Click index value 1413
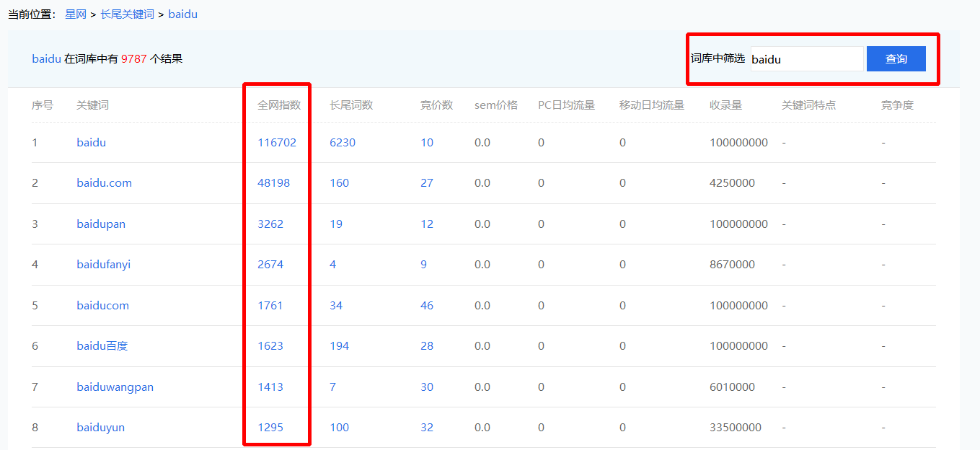 [270, 387]
